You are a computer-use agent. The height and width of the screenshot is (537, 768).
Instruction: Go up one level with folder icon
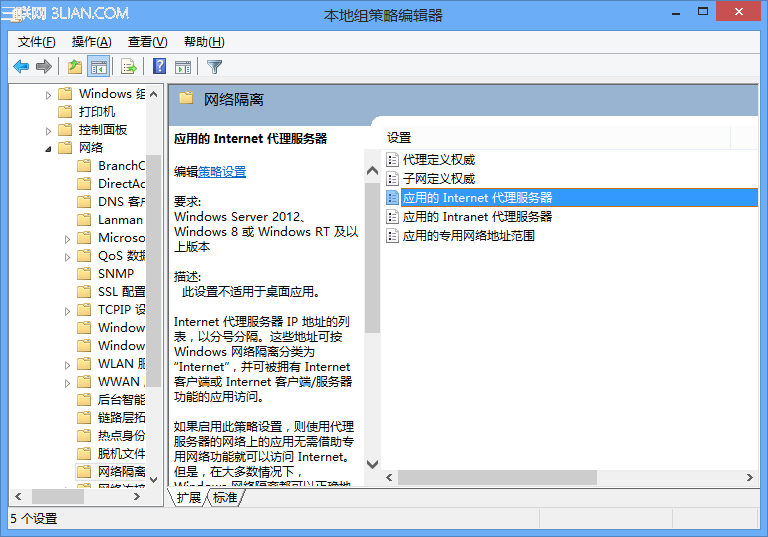[x=74, y=66]
